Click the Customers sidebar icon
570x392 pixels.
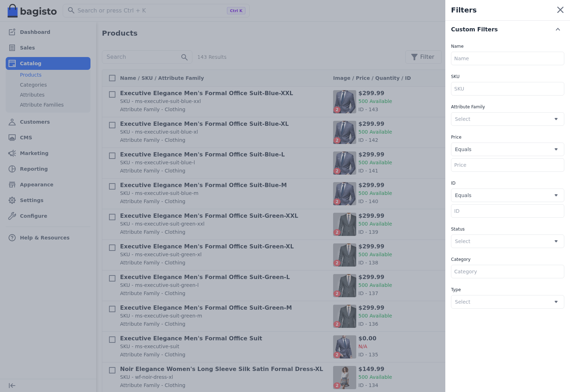coord(12,122)
